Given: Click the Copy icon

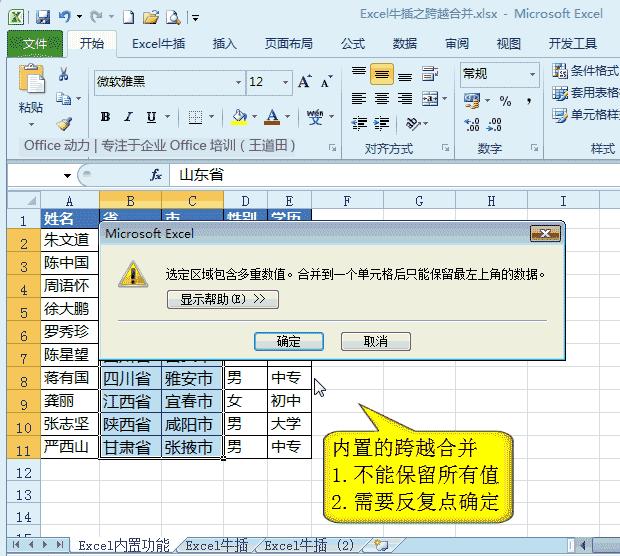Looking at the screenshot, I should (63, 98).
